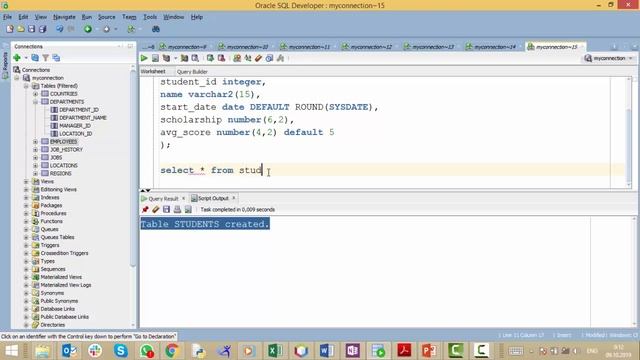Click the green Back navigation icon
Screen dimensions: 640x360
tap(88, 29)
